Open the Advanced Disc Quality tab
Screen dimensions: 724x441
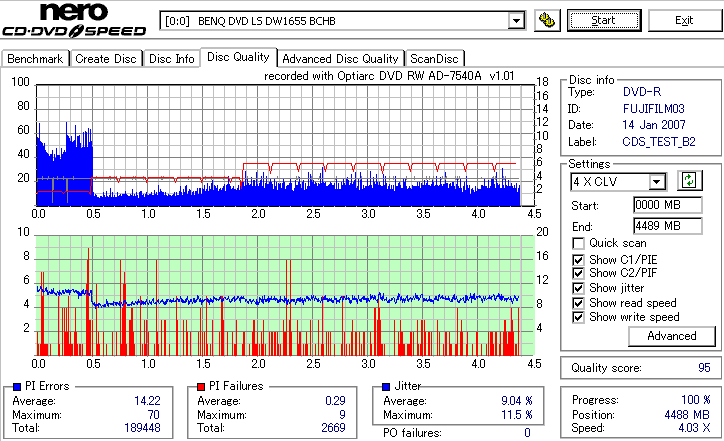coord(340,59)
